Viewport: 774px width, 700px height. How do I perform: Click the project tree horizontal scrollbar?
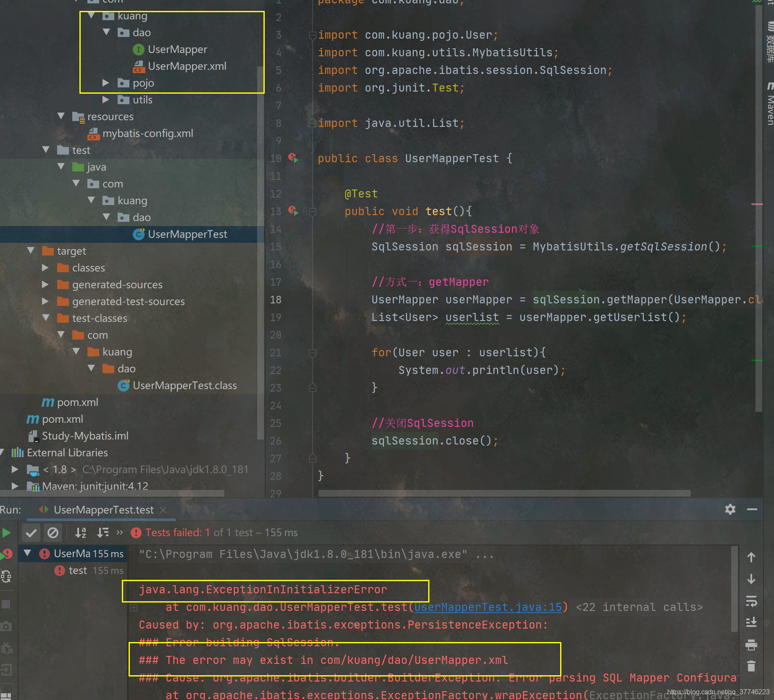112,493
